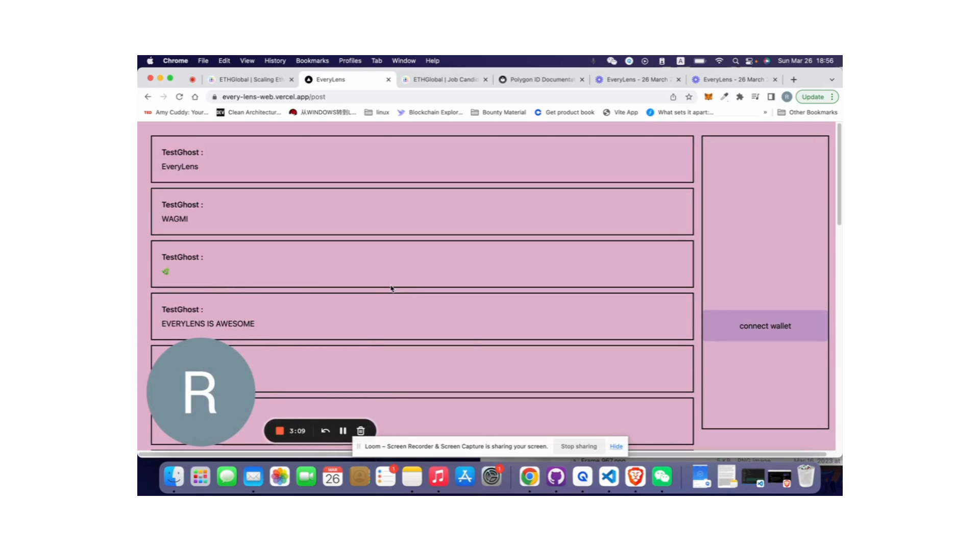Screen dimensions: 980x551
Task: Open the Profiles menu
Action: (x=350, y=61)
